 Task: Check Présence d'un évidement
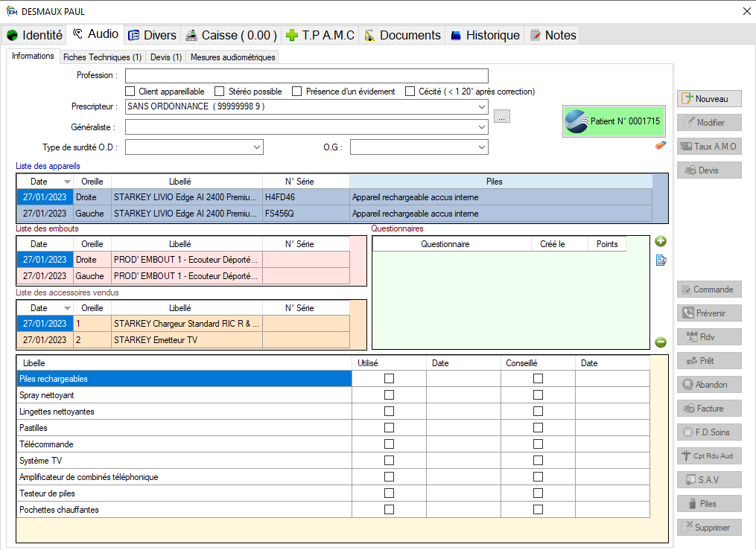point(297,92)
